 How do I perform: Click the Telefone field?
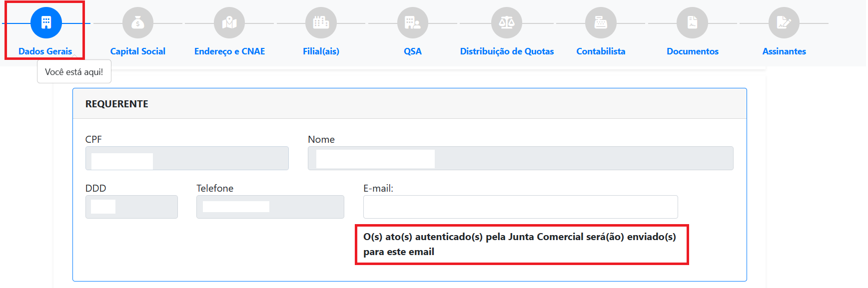point(270,207)
